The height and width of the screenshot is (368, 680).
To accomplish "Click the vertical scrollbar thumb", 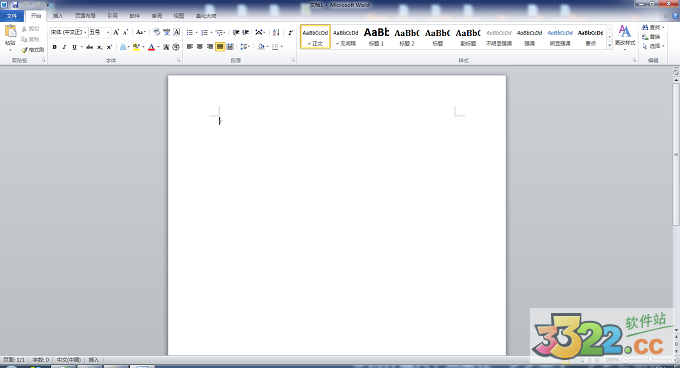I will 676,154.
